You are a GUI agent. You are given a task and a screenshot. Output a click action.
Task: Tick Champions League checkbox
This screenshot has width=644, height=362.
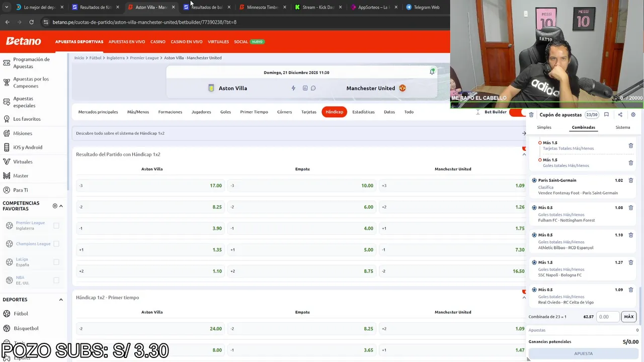point(56,244)
